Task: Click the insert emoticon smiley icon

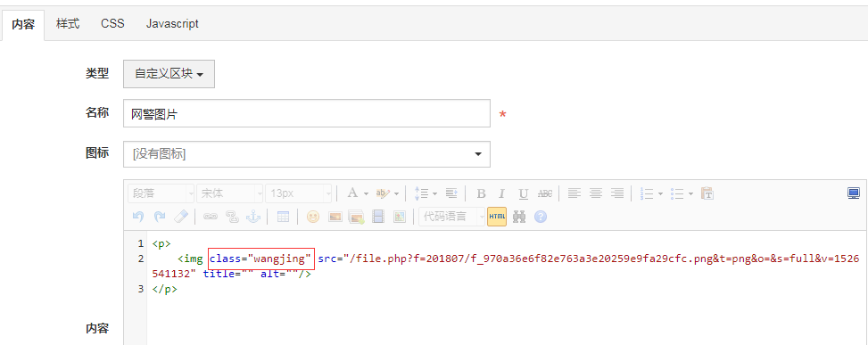Action: click(313, 217)
